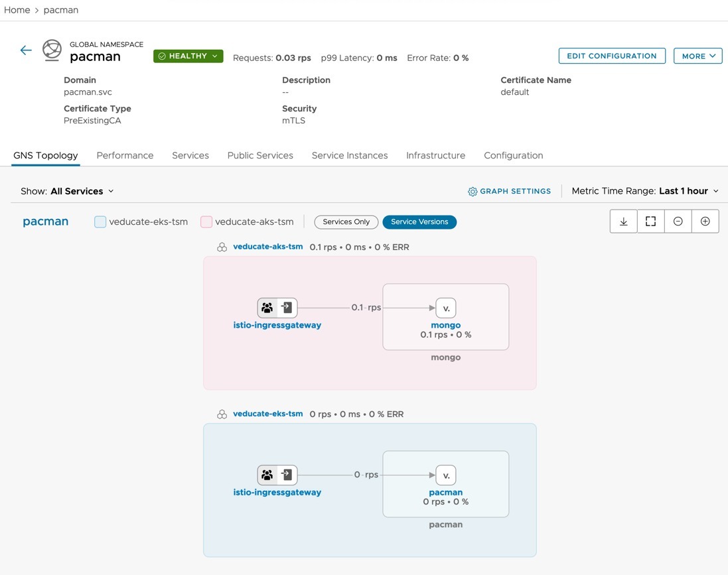Click Requests 0.03 rps metric

coord(271,58)
